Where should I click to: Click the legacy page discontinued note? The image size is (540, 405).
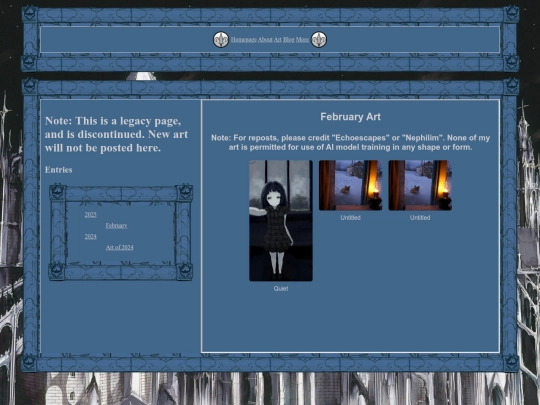pos(116,134)
